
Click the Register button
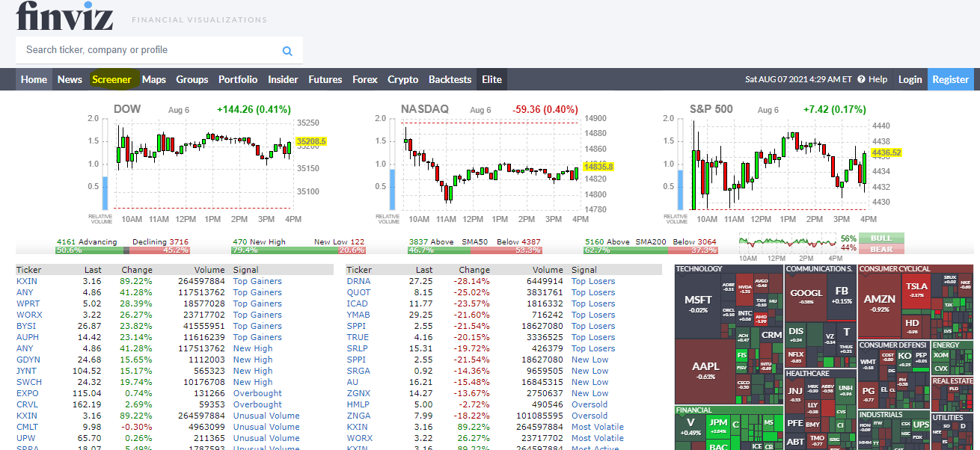pos(951,79)
